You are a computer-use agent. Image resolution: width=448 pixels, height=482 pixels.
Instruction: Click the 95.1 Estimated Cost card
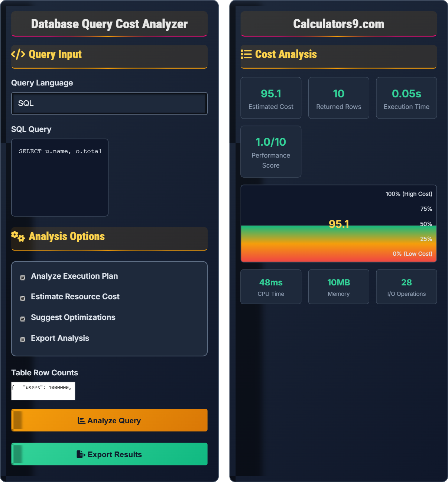pos(271,98)
